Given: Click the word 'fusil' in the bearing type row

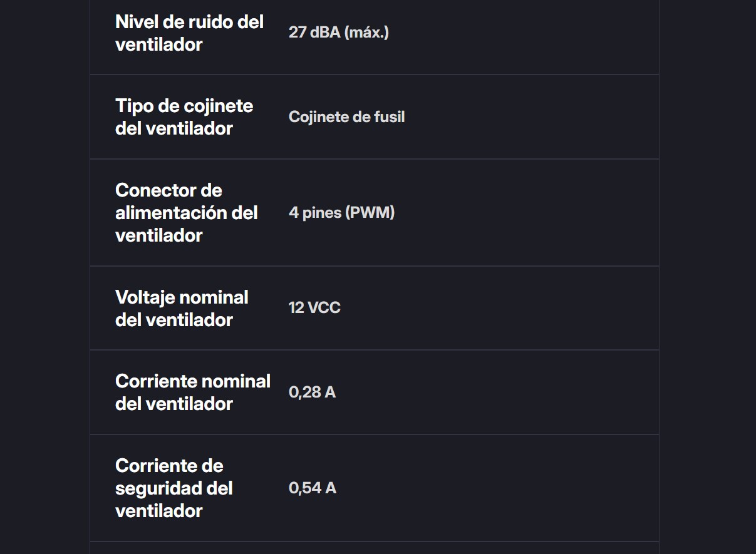Looking at the screenshot, I should point(390,117).
